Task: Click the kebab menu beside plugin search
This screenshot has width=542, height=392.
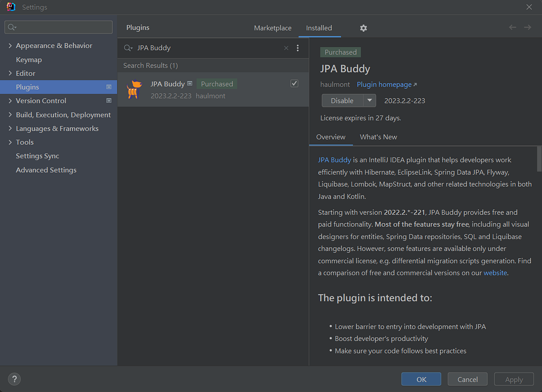Action: (298, 47)
